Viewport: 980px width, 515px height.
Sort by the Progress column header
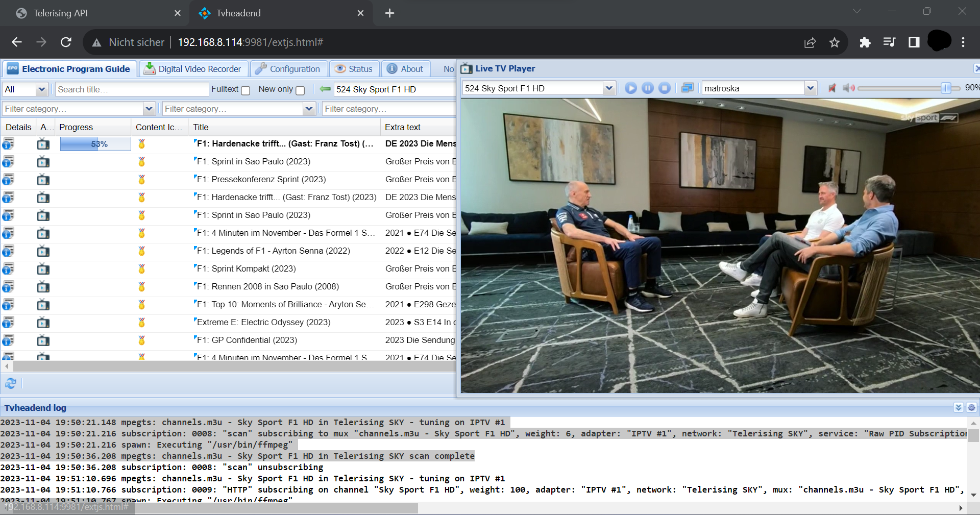[93, 127]
